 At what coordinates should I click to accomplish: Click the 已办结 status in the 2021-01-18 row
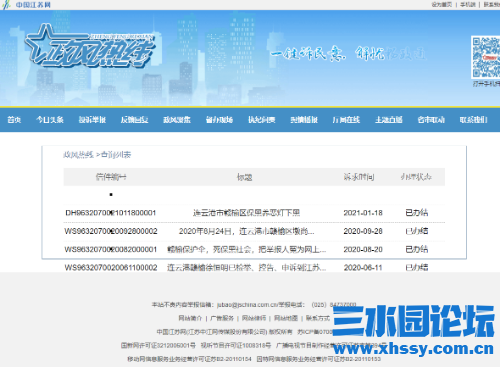click(x=417, y=213)
